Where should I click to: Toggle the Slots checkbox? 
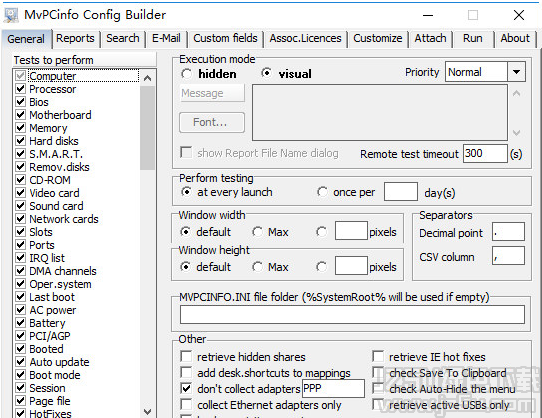21,232
